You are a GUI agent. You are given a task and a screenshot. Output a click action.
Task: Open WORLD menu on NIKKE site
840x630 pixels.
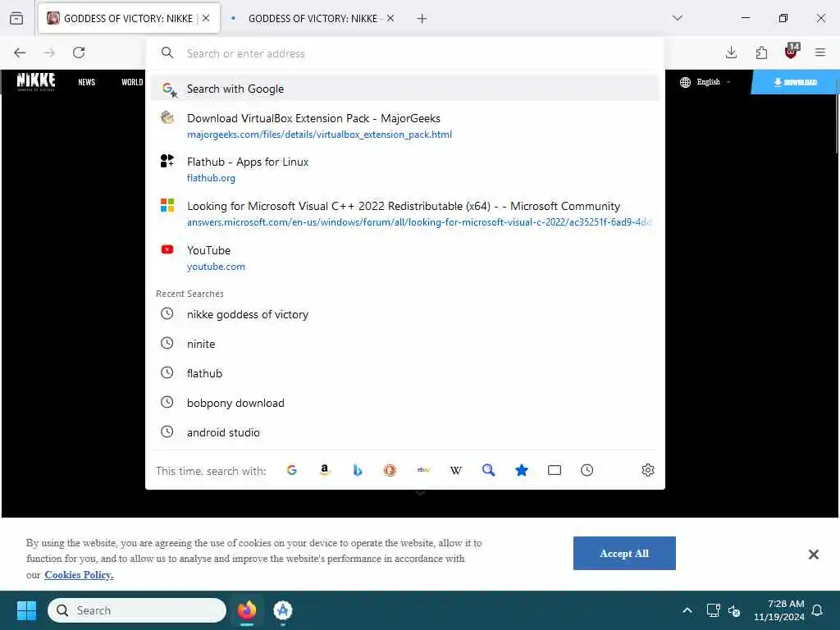132,82
